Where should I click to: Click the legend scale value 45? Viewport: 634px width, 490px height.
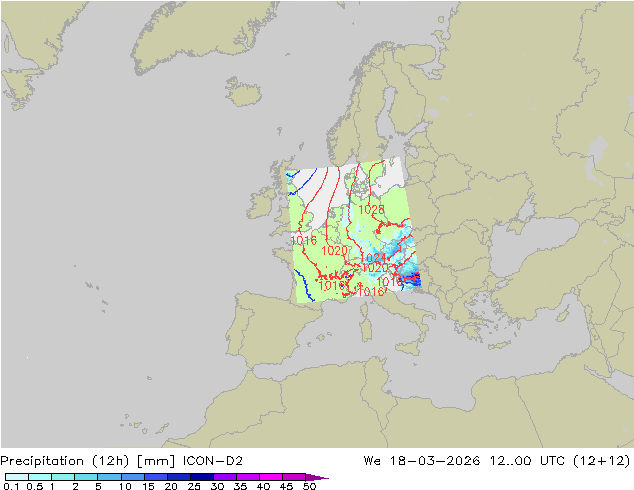click(286, 486)
